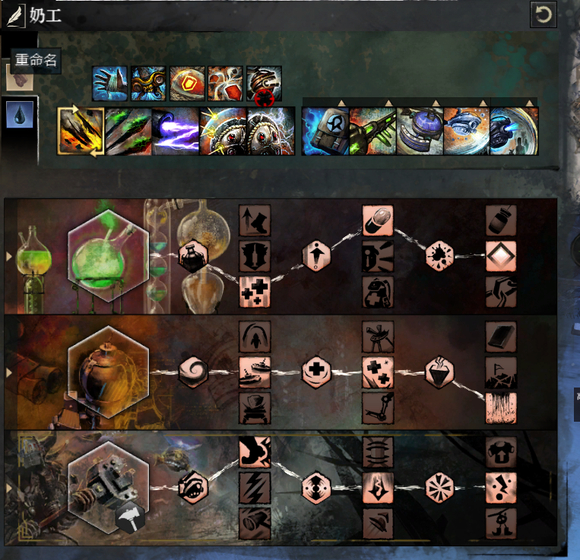This screenshot has height=560, width=580.
Task: Click the purple lightning beam skill
Action: (176, 131)
